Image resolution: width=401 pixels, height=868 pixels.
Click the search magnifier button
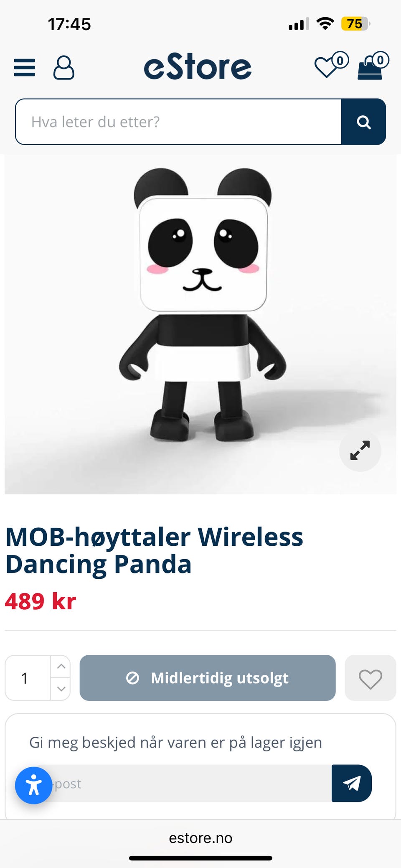[x=363, y=122]
